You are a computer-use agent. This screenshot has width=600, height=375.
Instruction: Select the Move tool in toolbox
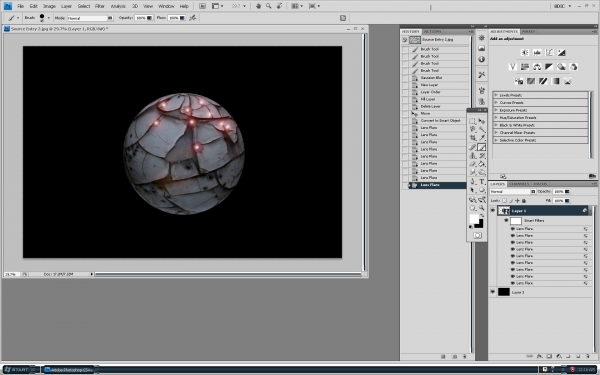[482, 121]
